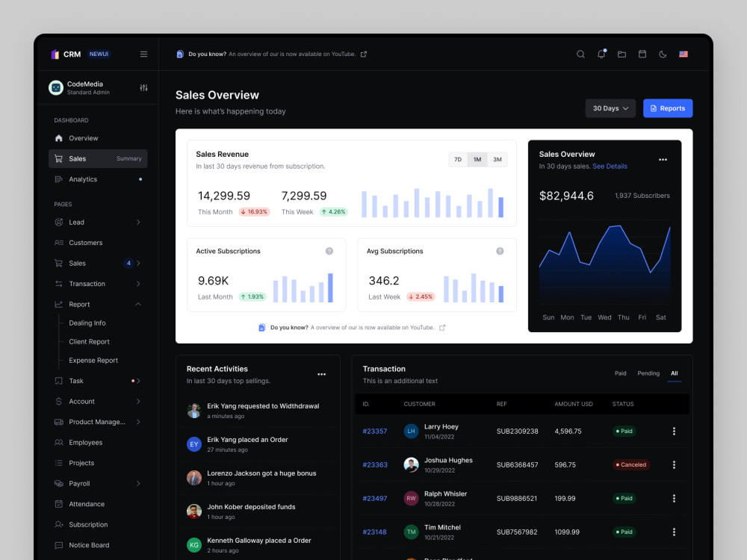Select 7D revenue range
The height and width of the screenshot is (560, 747).
click(457, 160)
